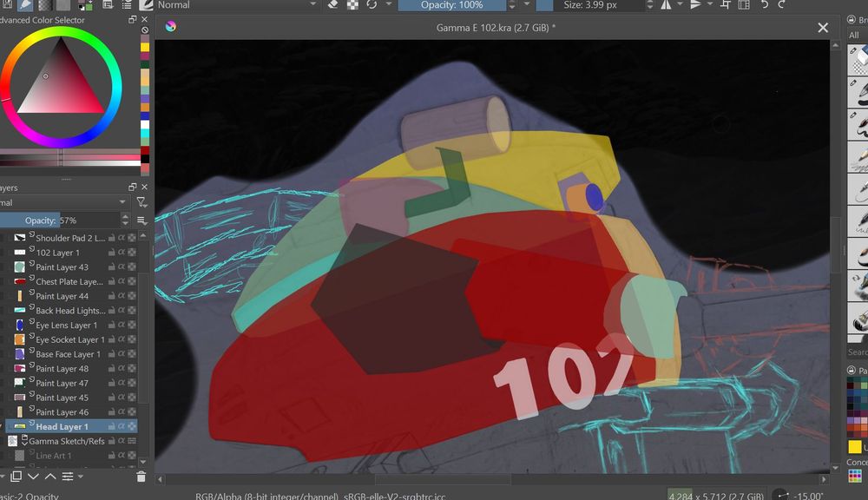Float the Layers docker
The image size is (868, 500).
132,187
